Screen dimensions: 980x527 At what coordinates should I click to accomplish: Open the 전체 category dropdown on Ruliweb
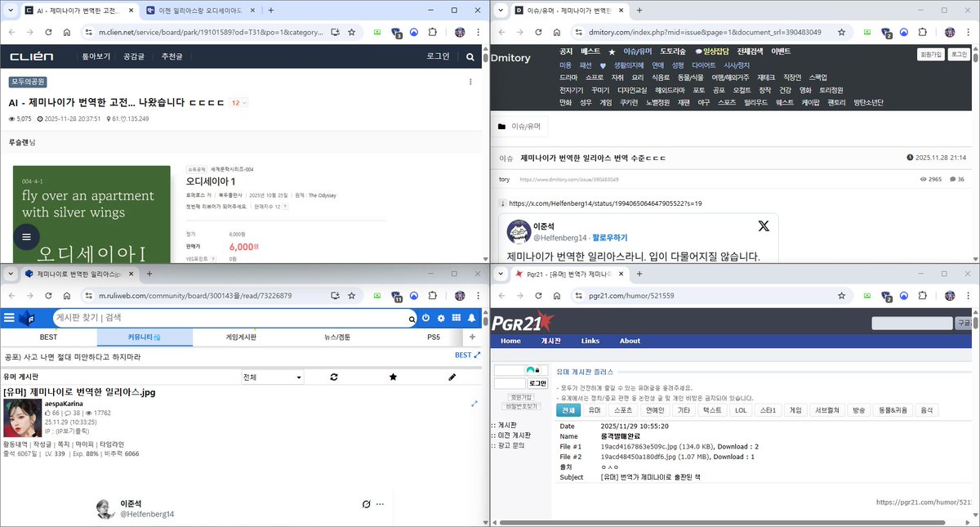[x=273, y=377]
